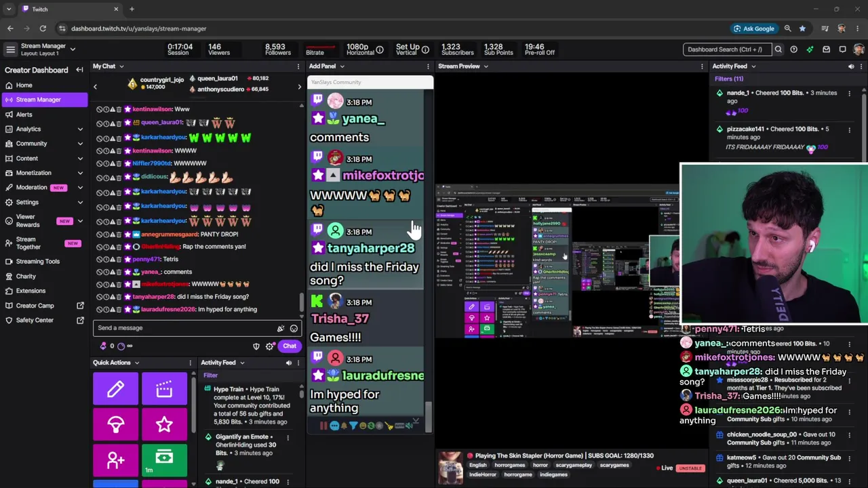Open Charity in the sidebar
Viewport: 868px width, 488px height.
coord(44,277)
